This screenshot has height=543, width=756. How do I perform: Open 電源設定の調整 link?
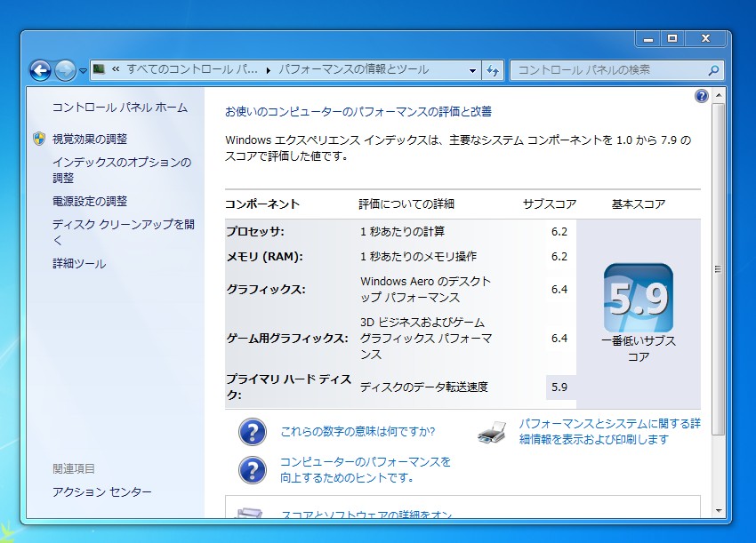pyautogui.click(x=90, y=201)
